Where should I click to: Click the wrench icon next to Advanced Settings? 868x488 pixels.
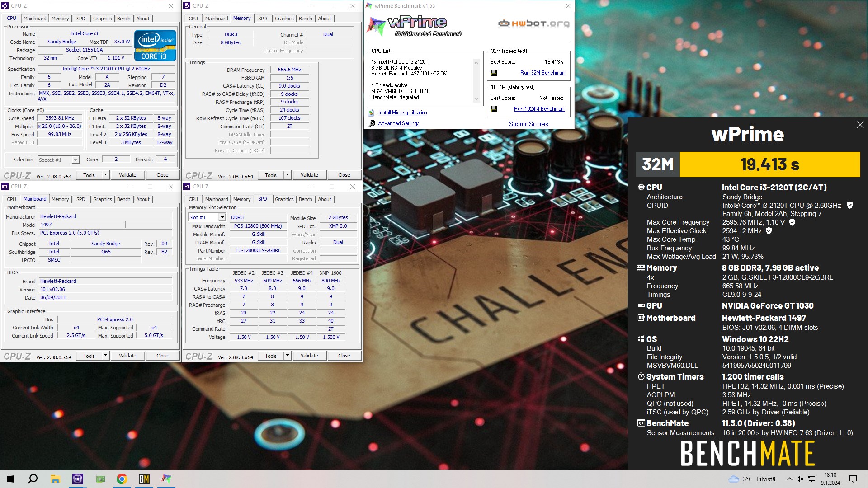tap(371, 123)
